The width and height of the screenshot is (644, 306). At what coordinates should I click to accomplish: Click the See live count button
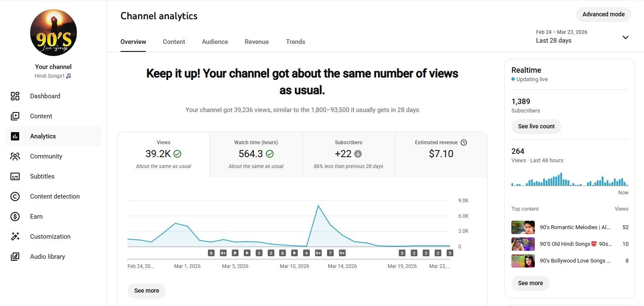[536, 126]
